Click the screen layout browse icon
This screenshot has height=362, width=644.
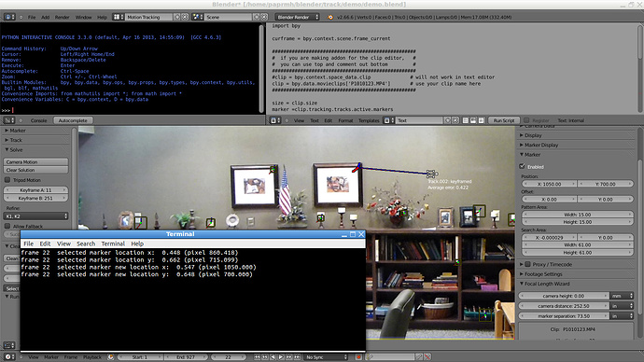(118, 17)
